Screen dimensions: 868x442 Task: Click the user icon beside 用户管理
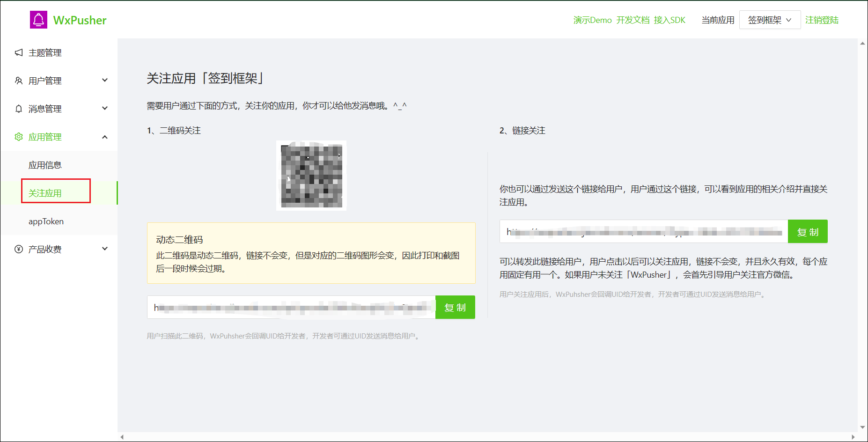19,81
